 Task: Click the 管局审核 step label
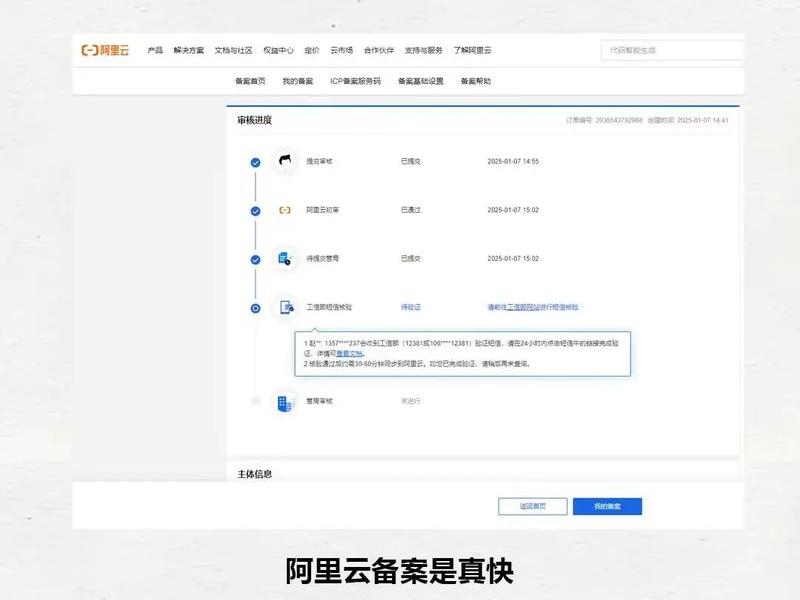[x=319, y=401]
